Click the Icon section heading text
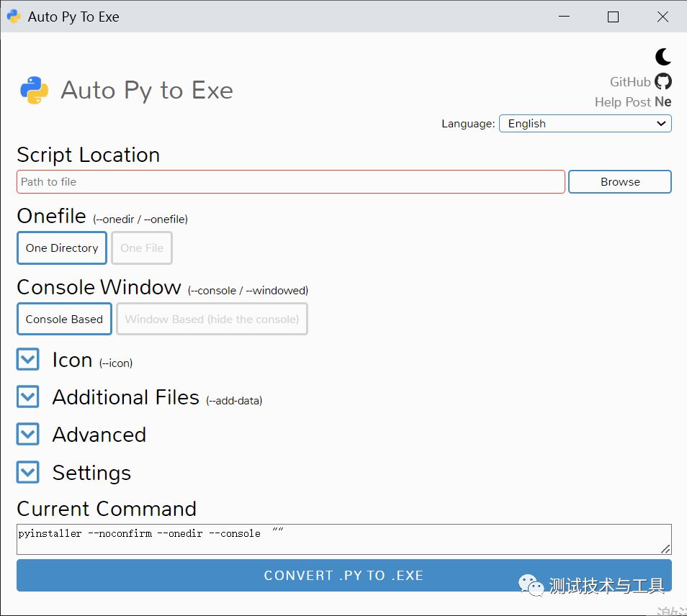This screenshot has height=616, width=687. [x=72, y=360]
